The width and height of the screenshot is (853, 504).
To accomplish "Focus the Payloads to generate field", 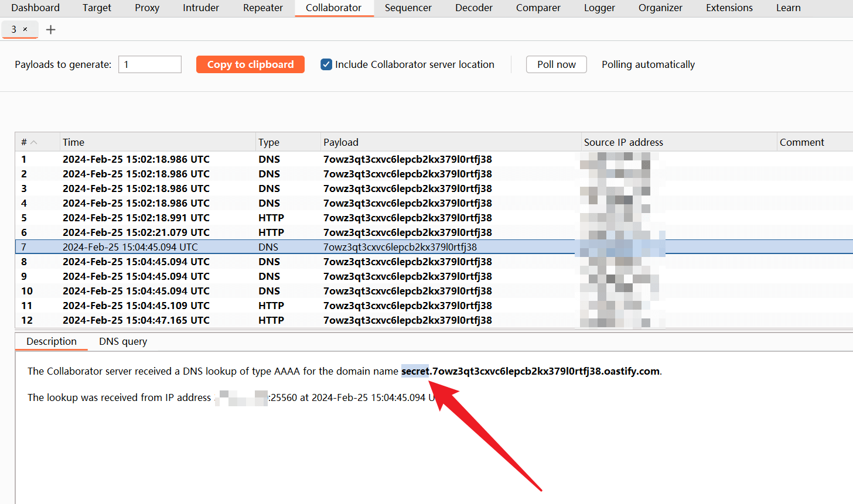I will pyautogui.click(x=150, y=64).
